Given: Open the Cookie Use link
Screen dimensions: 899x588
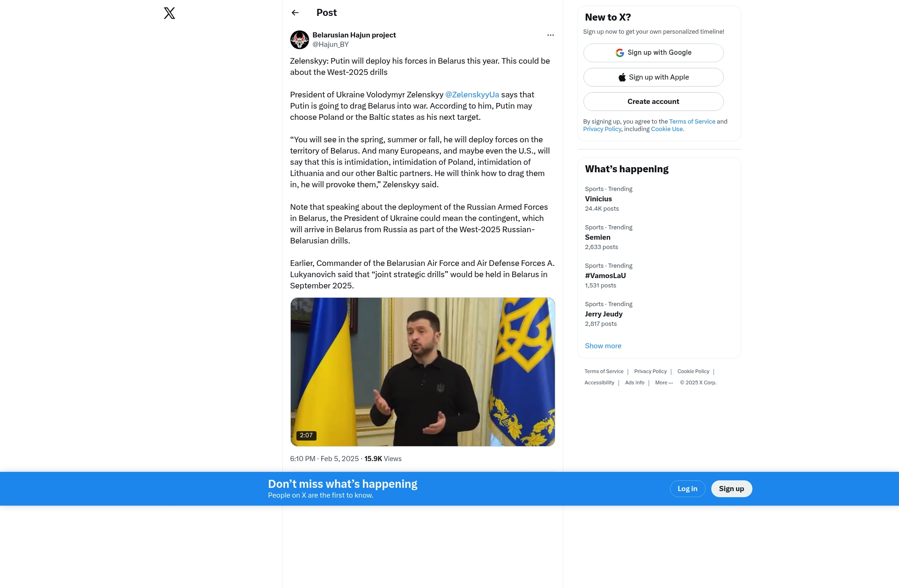Looking at the screenshot, I should pos(667,129).
